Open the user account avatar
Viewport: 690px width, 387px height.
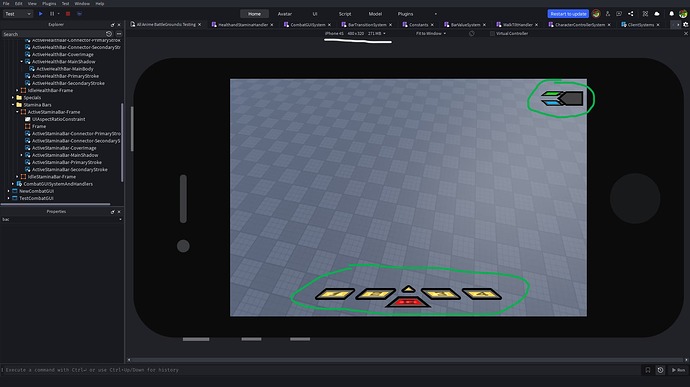coord(683,14)
